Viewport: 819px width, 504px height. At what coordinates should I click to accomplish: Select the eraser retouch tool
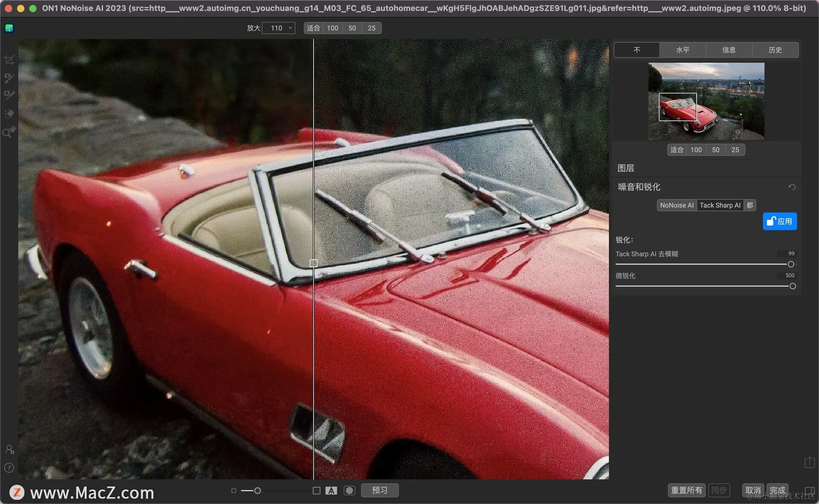point(9,113)
